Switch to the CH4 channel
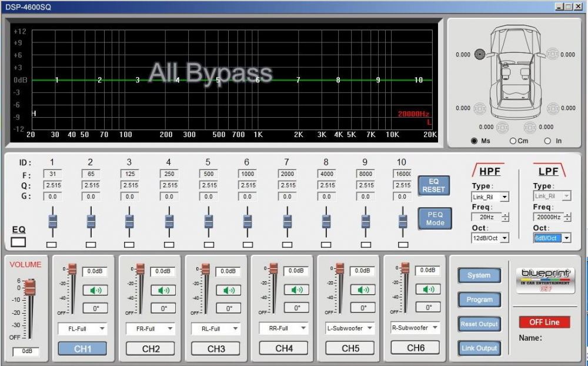 coord(284,348)
